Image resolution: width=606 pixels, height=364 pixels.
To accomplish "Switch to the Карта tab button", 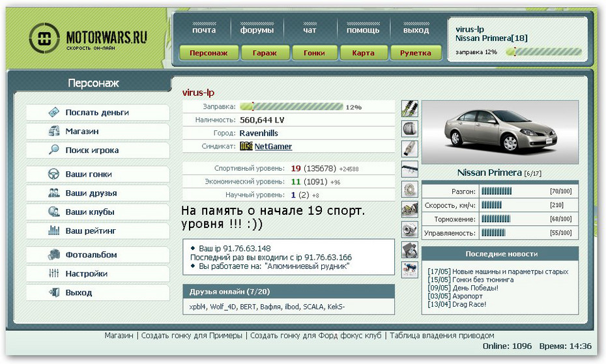I will pyautogui.click(x=364, y=53).
